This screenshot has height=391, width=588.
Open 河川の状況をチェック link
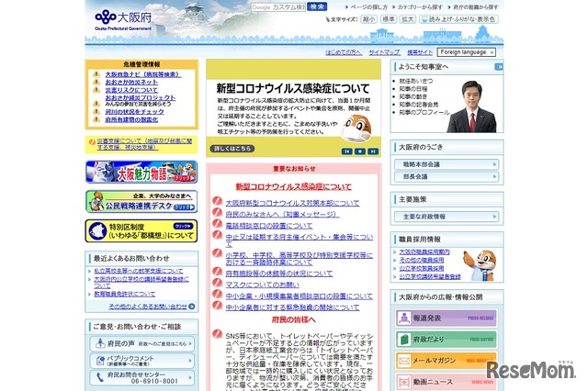tap(134, 112)
